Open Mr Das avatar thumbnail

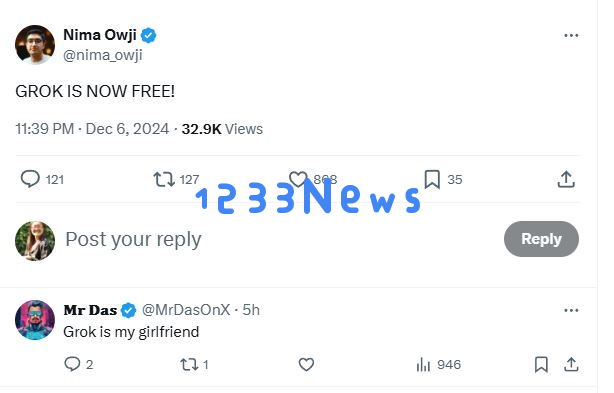[35, 320]
